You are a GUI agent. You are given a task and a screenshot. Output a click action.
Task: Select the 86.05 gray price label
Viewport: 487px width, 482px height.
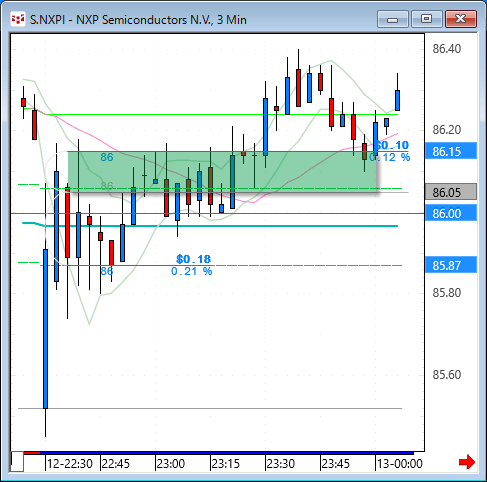coord(451,192)
